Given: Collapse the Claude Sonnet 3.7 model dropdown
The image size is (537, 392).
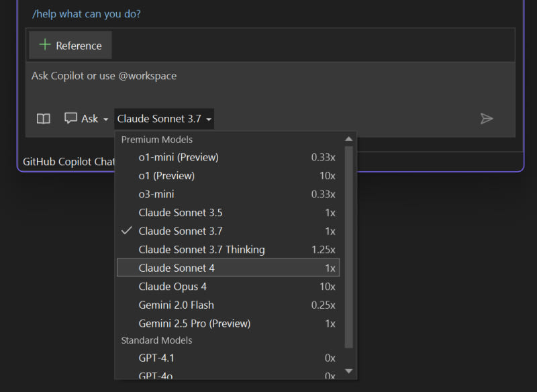Looking at the screenshot, I should pos(164,119).
